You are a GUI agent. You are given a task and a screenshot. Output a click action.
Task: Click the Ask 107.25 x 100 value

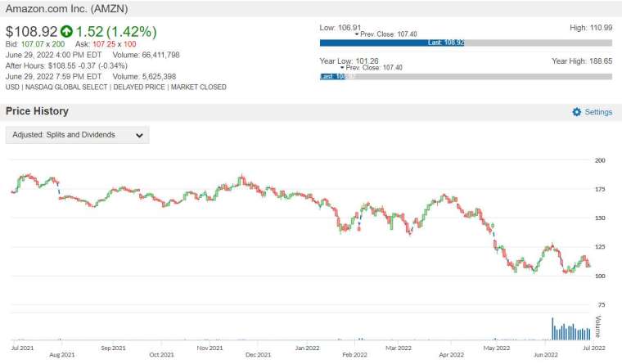tap(106, 44)
